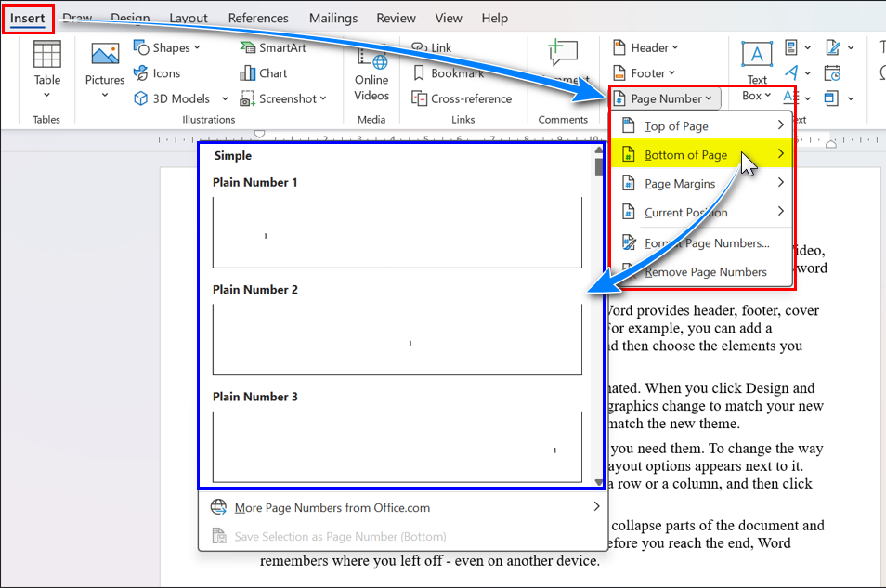Open the Footer dropdown
886x588 pixels.
tap(645, 73)
